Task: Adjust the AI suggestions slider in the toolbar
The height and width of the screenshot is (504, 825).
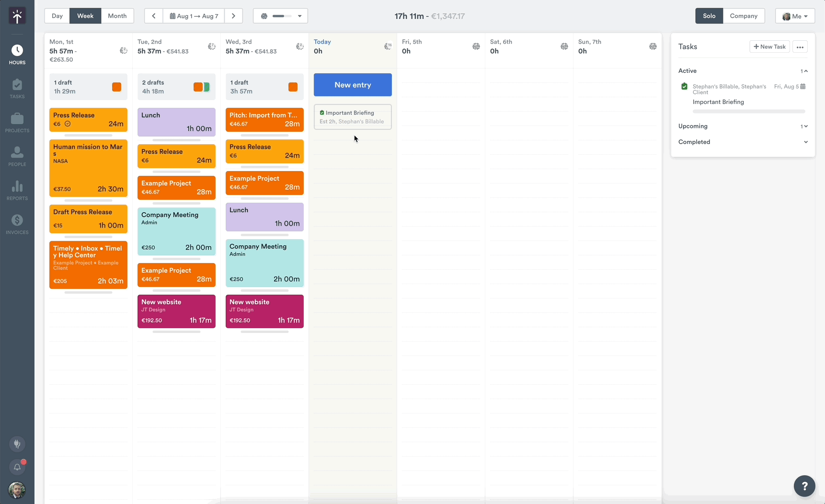Action: [280, 16]
